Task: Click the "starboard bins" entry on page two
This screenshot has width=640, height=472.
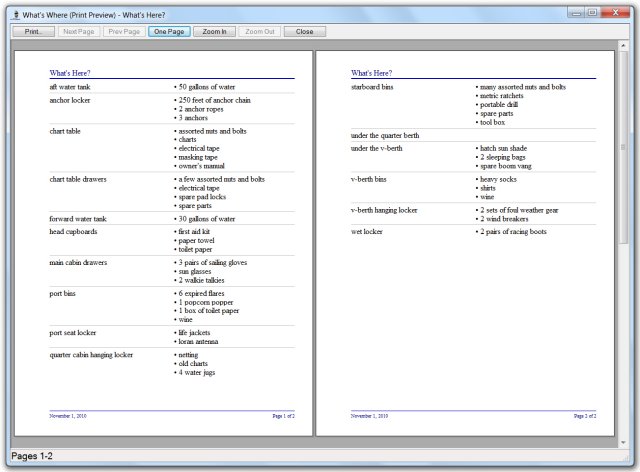Action: 372,87
